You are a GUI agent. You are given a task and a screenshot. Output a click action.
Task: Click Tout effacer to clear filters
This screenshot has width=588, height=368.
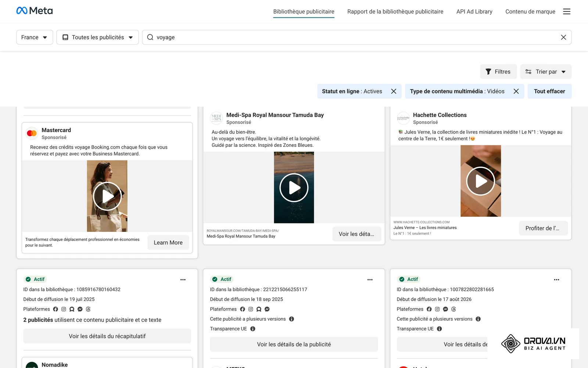549,91
